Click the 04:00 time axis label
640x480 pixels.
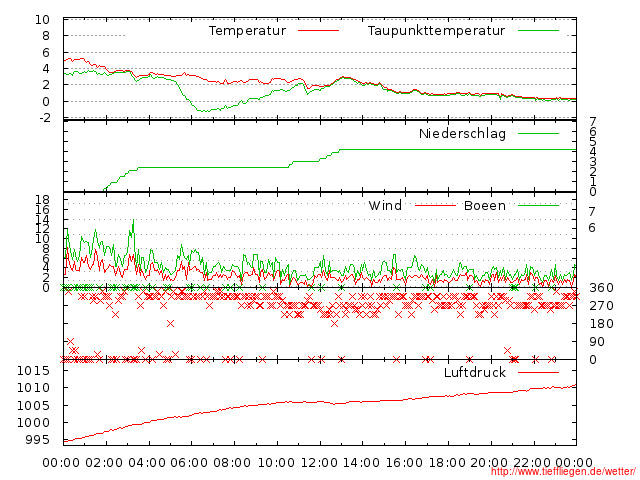pyautogui.click(x=147, y=463)
